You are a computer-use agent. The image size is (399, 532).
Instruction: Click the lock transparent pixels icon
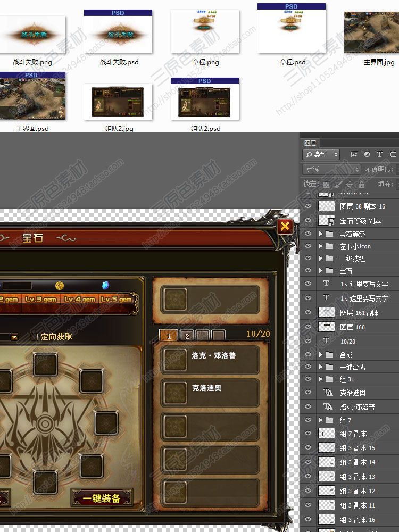(x=326, y=185)
